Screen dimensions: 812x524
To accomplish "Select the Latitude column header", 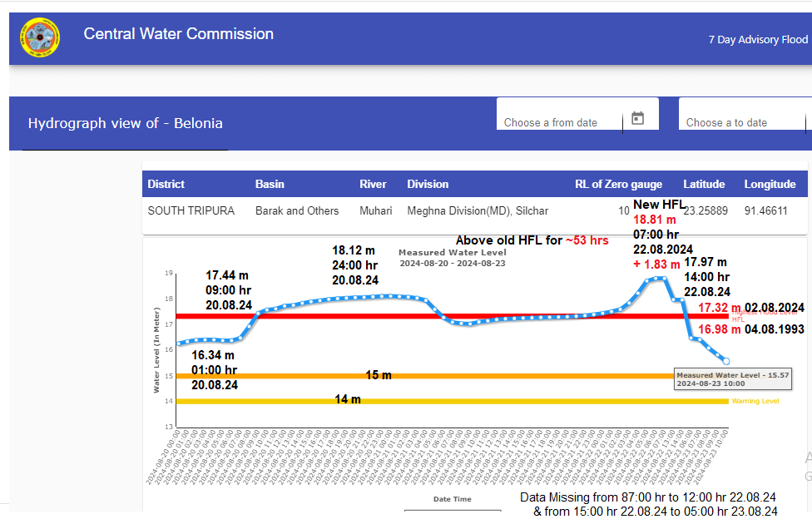I will click(x=704, y=184).
